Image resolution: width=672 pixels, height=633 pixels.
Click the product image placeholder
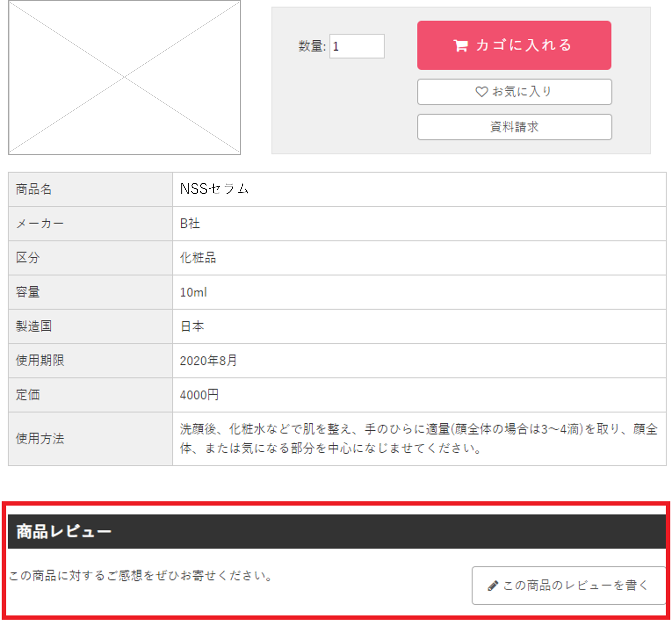124,78
